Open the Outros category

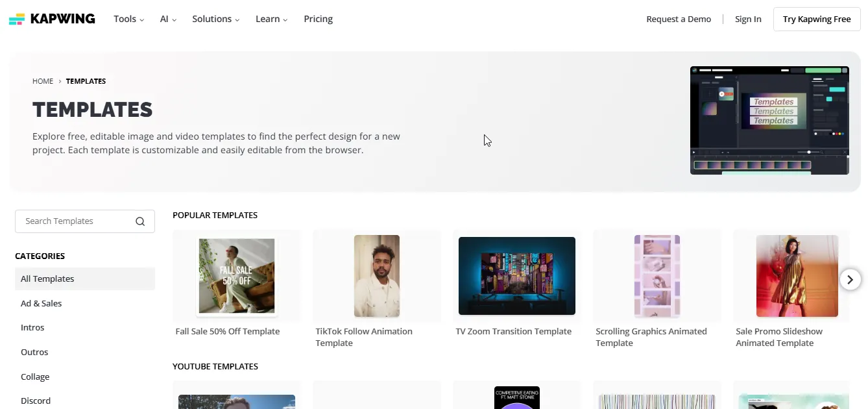(x=34, y=352)
